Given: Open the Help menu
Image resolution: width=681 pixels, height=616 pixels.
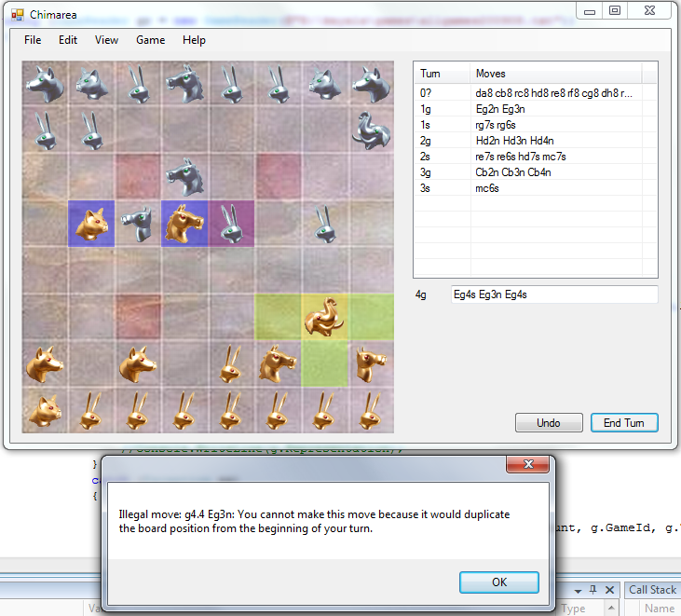Looking at the screenshot, I should [194, 40].
